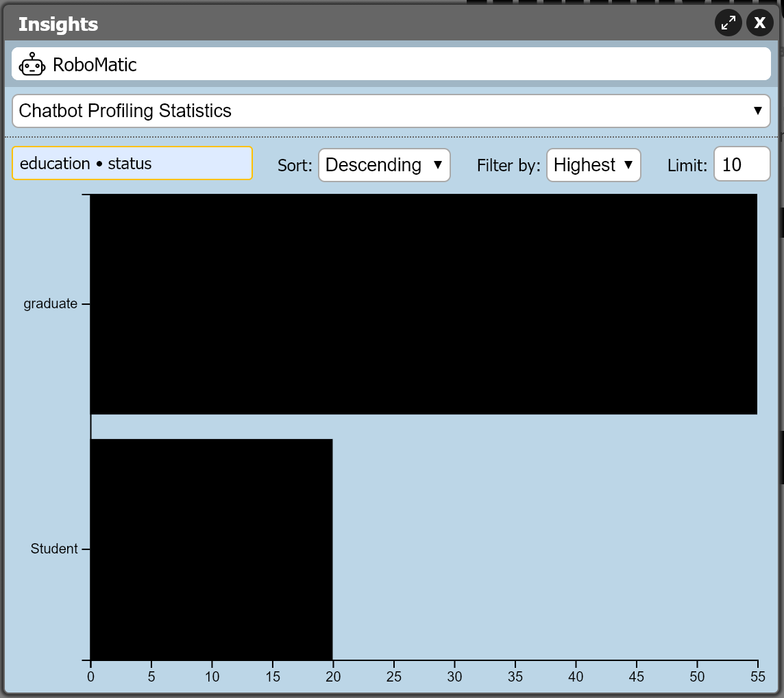Click the graduate bar in the chart

(424, 303)
